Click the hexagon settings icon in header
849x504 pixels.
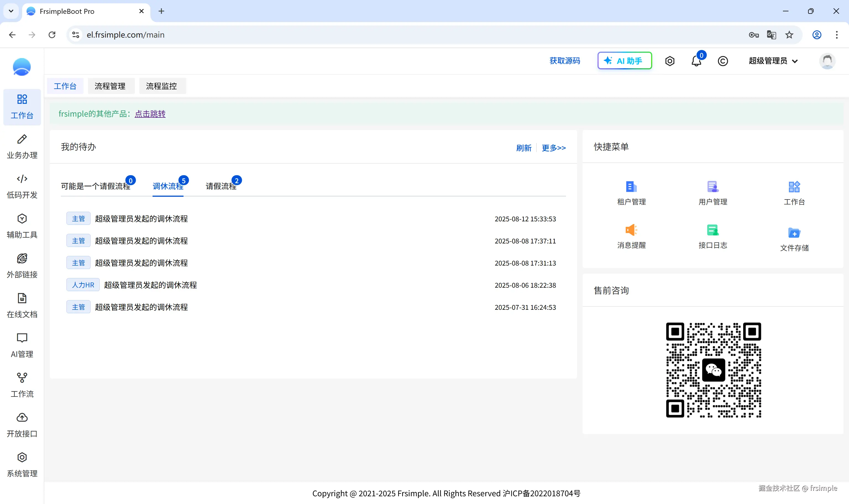pos(670,61)
